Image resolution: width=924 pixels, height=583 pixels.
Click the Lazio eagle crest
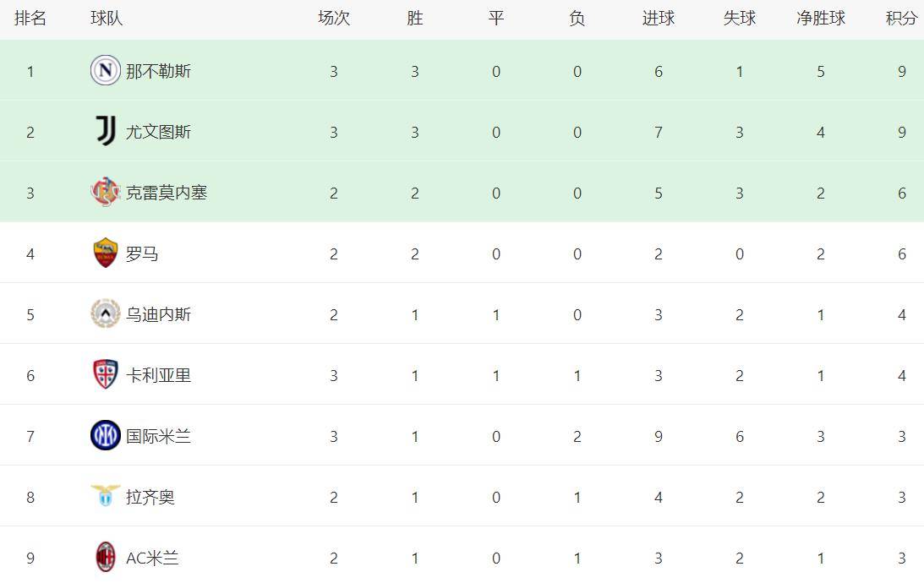106,497
